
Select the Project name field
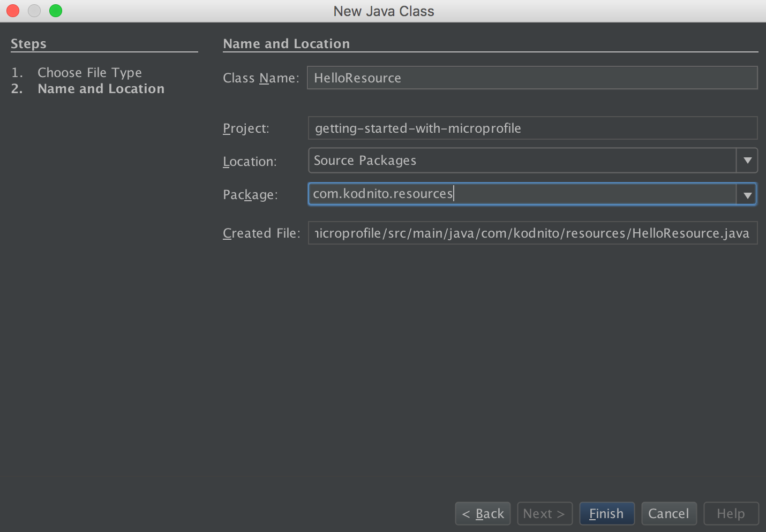coord(532,128)
